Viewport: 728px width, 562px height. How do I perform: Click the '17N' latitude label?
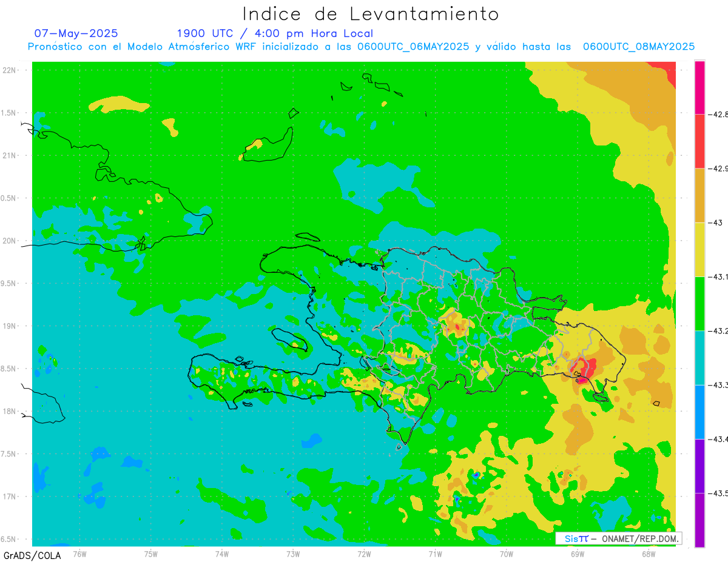coord(8,497)
